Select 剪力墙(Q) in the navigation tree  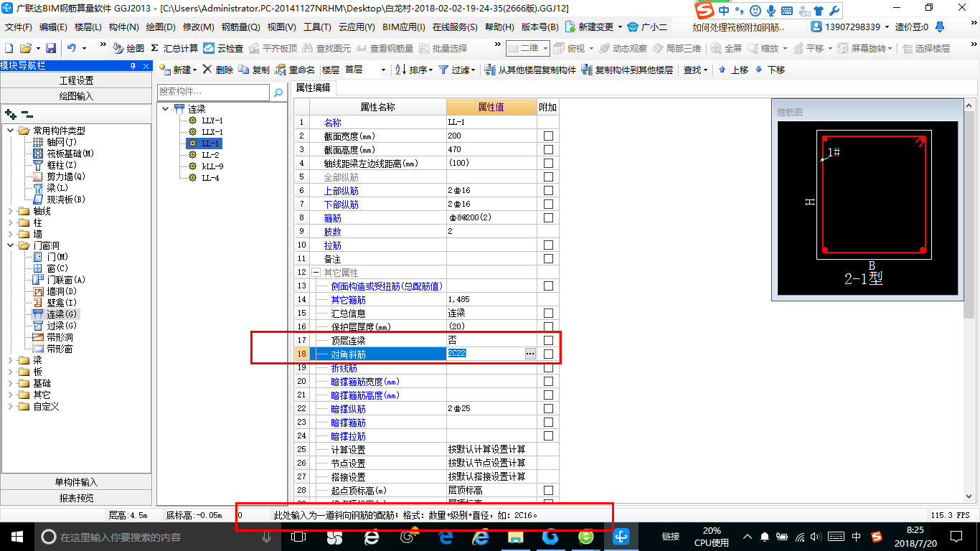tap(66, 176)
